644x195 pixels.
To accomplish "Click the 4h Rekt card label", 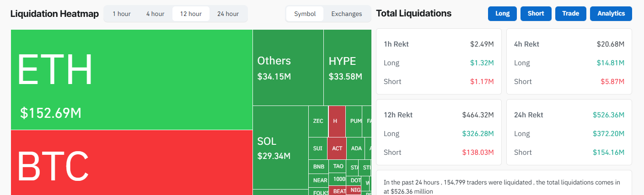I will [526, 44].
